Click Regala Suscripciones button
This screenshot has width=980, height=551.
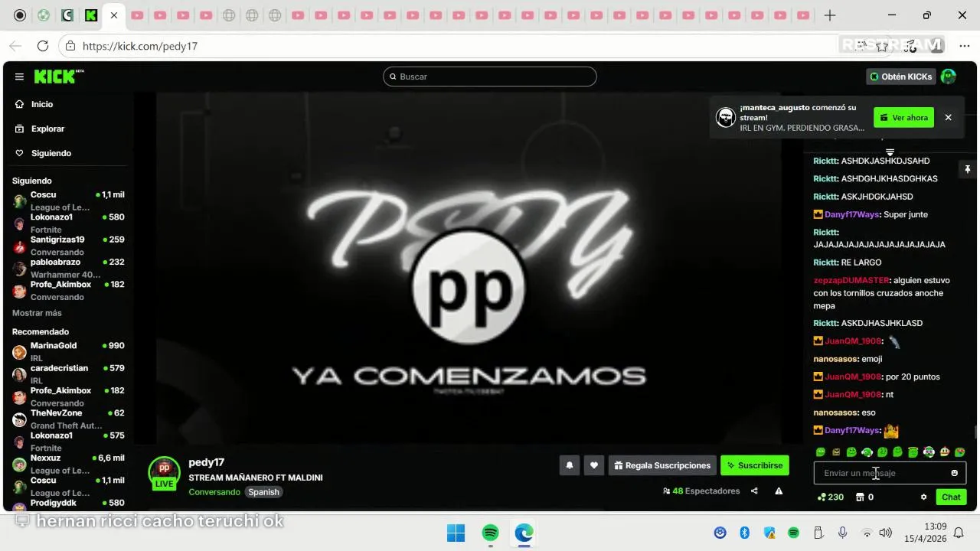662,465
